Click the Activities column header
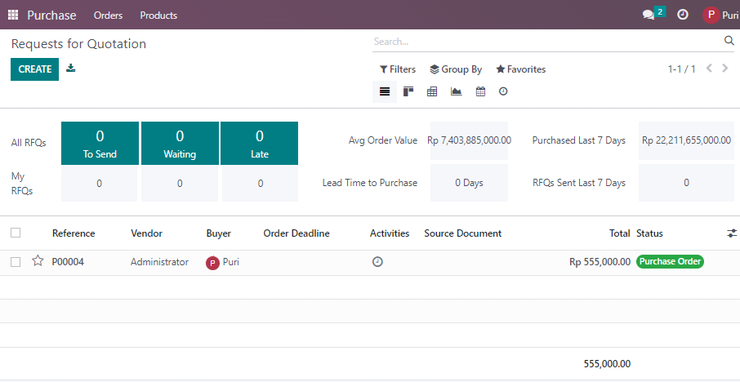The image size is (740, 382). coord(389,233)
